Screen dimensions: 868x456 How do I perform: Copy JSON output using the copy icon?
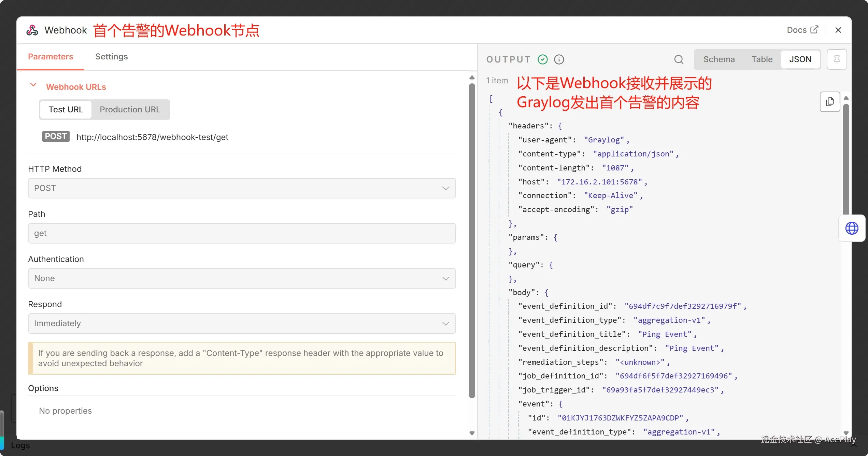(830, 102)
